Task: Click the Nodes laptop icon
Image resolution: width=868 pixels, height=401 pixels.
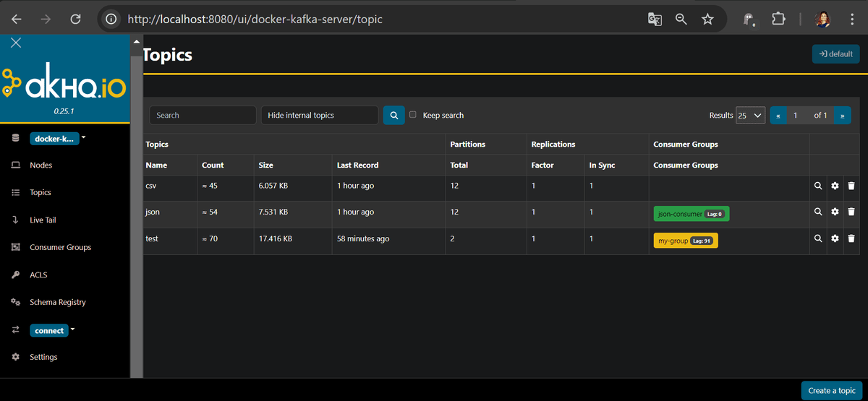Action: tap(16, 165)
